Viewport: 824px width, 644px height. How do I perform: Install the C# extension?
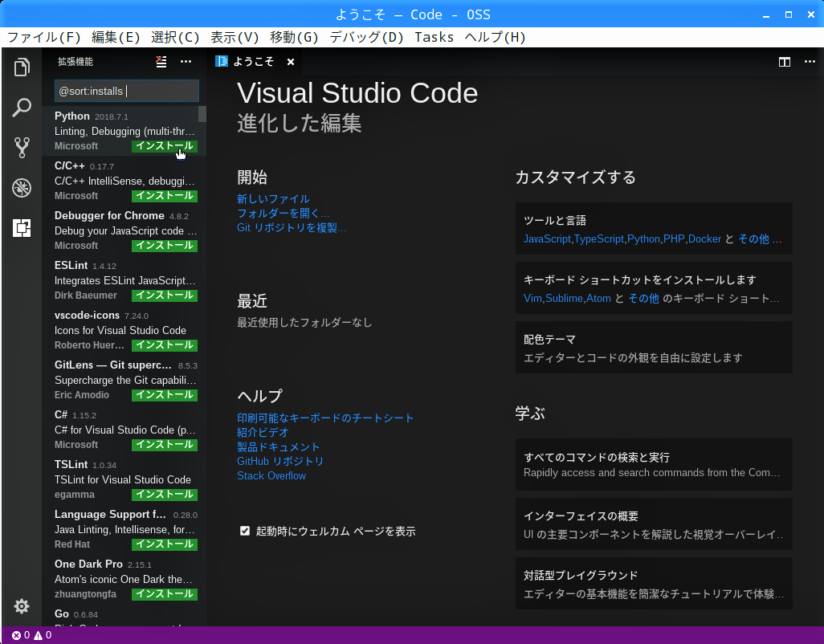point(165,445)
